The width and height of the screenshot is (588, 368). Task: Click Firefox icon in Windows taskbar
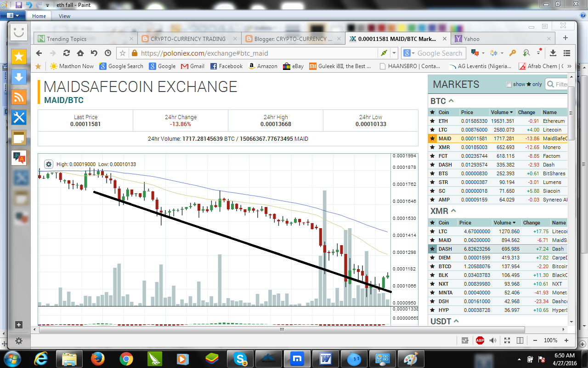tap(98, 358)
